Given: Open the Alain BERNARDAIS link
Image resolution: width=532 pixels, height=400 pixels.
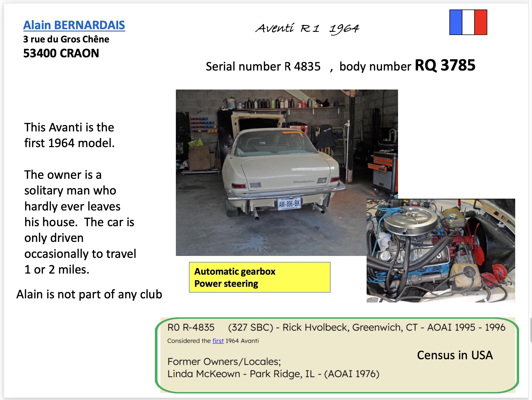Looking at the screenshot, I should [74, 25].
